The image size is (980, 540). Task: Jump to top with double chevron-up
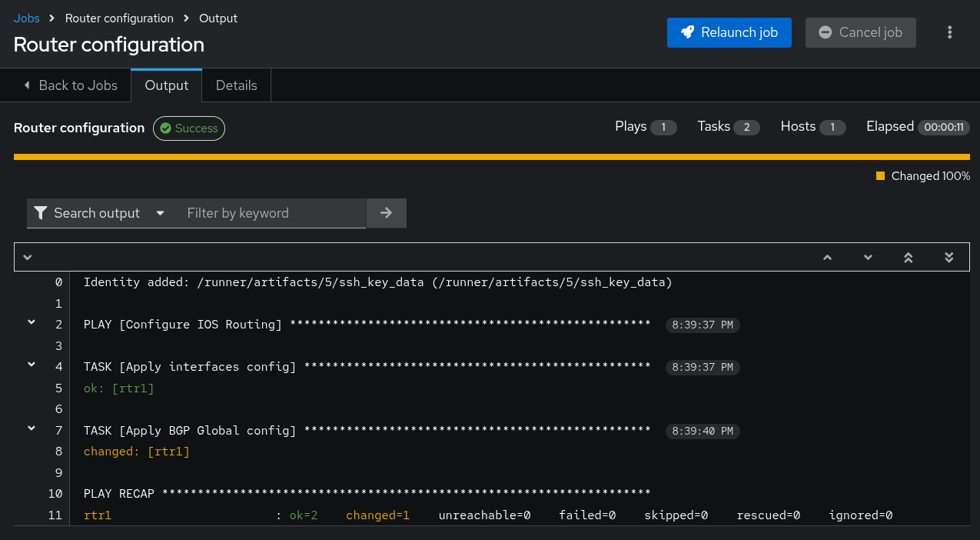tap(909, 258)
